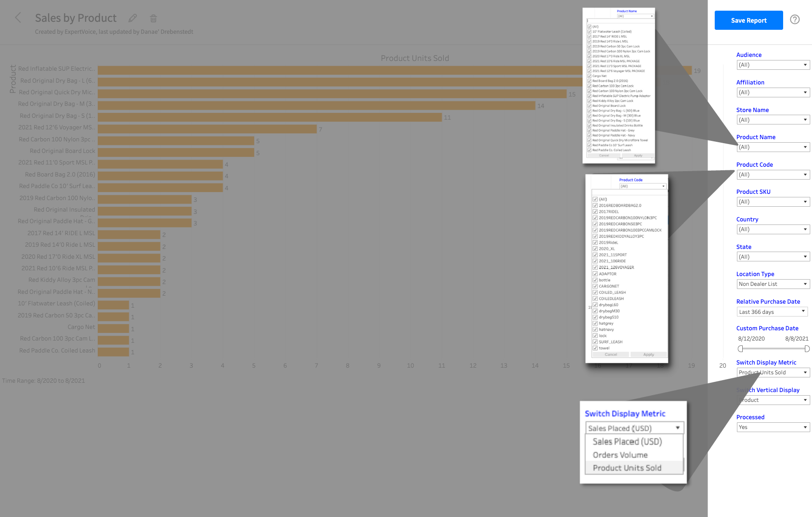This screenshot has width=812, height=517.
Task: Edit report title with the pencil icon
Action: pyautogui.click(x=132, y=18)
